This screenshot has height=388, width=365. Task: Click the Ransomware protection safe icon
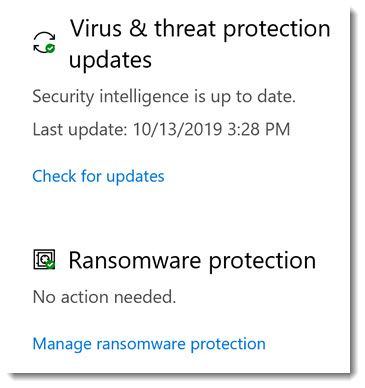[x=44, y=260]
